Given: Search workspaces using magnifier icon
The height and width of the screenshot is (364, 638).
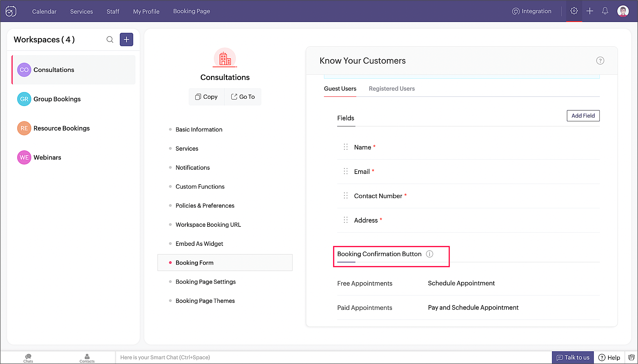Looking at the screenshot, I should 110,39.
